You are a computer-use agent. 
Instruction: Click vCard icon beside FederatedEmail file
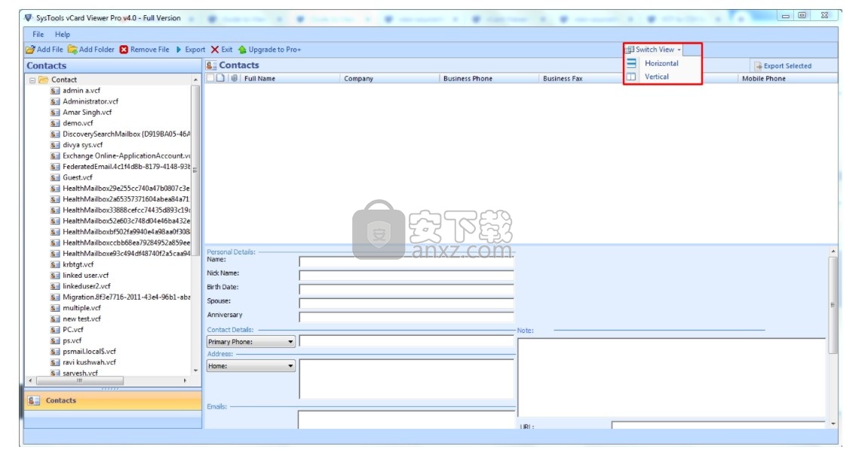(x=55, y=167)
